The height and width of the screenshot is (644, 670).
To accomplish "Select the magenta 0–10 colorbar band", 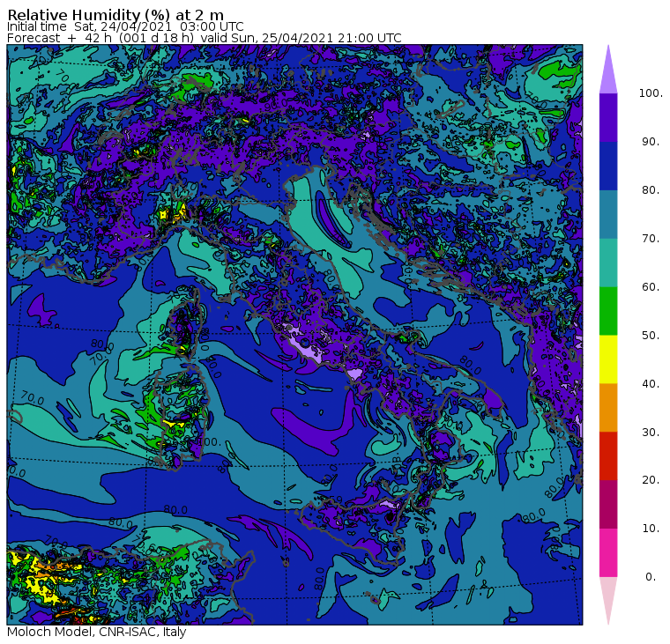I will tap(608, 553).
